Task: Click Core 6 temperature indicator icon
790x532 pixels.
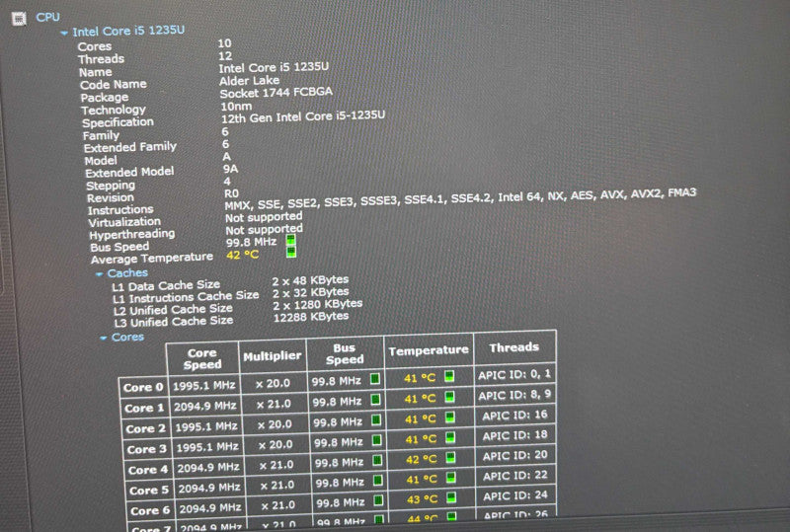Action: [x=451, y=497]
